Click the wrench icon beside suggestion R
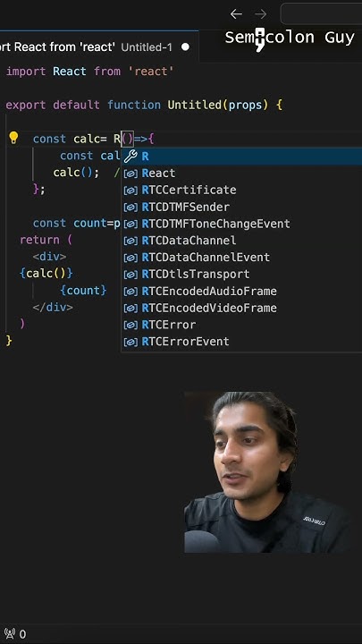This screenshot has width=362, height=644. click(x=130, y=156)
